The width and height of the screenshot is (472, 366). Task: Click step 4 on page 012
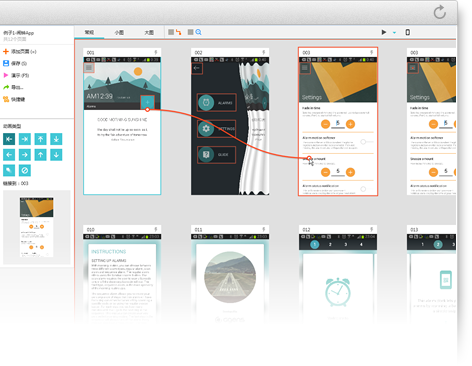pyautogui.click(x=361, y=245)
